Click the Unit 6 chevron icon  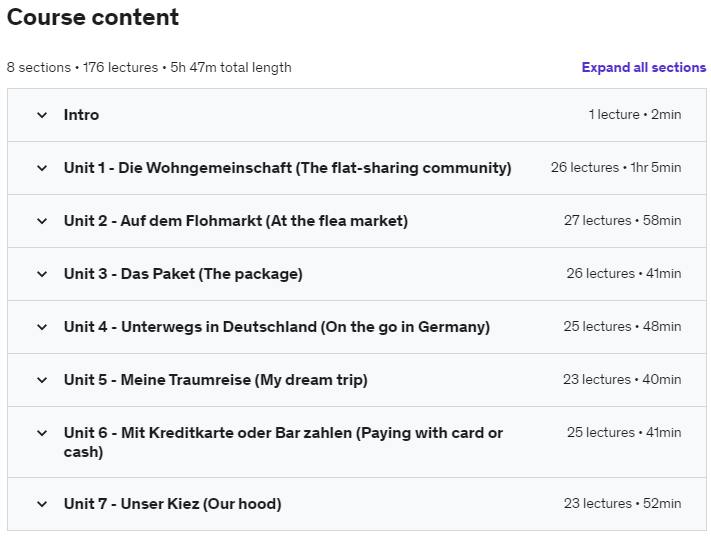tap(42, 433)
